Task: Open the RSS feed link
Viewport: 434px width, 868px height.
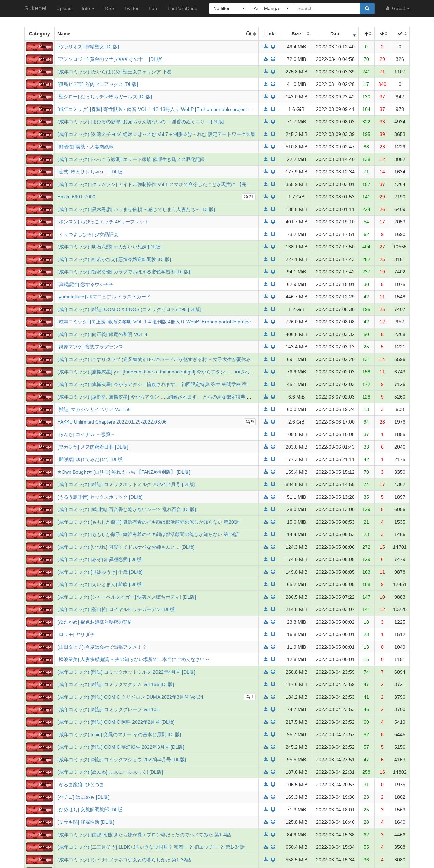Action: [110, 8]
